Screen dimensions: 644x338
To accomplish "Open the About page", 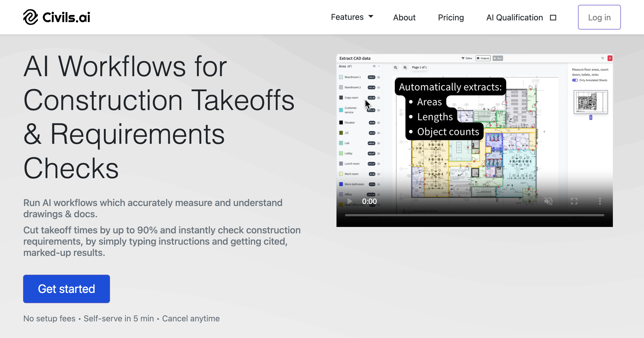I will [x=404, y=17].
